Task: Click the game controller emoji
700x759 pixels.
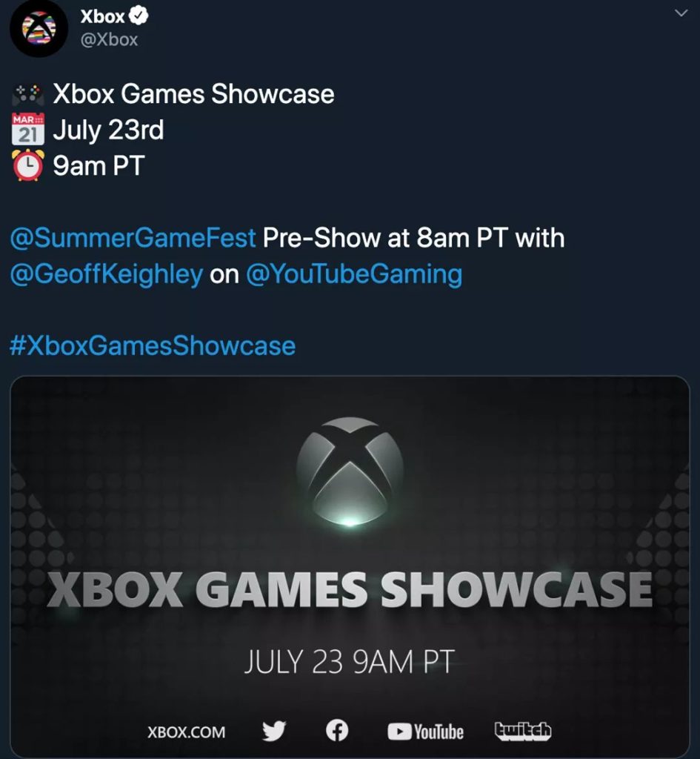Action: pos(28,95)
